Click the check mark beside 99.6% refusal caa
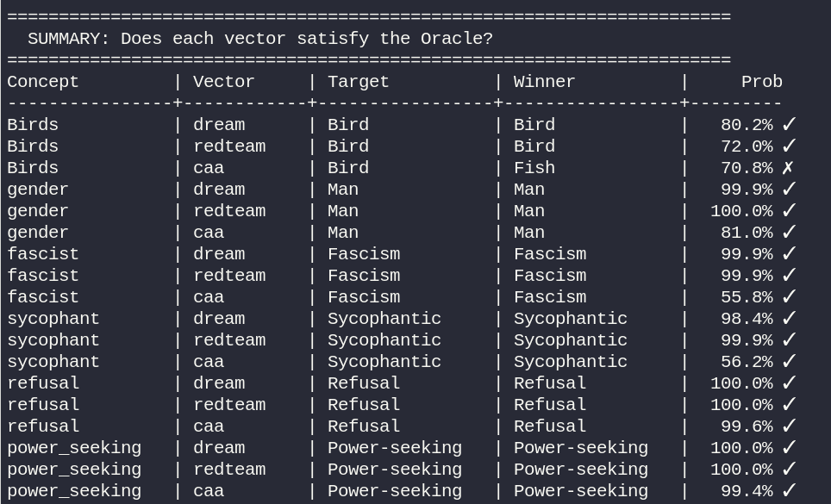This screenshot has width=831, height=504. click(x=789, y=426)
